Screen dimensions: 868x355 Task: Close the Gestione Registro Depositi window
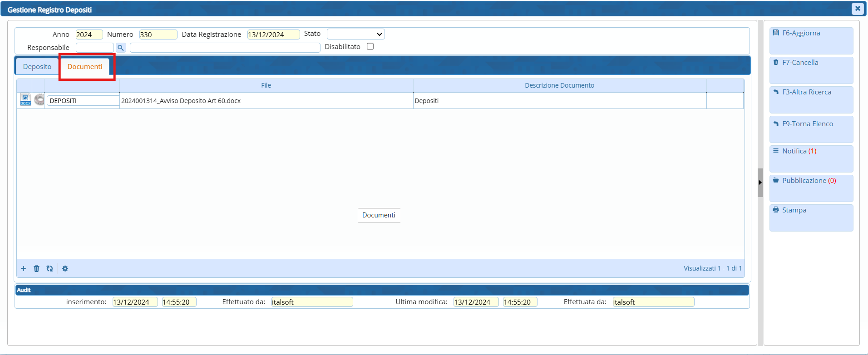click(857, 9)
